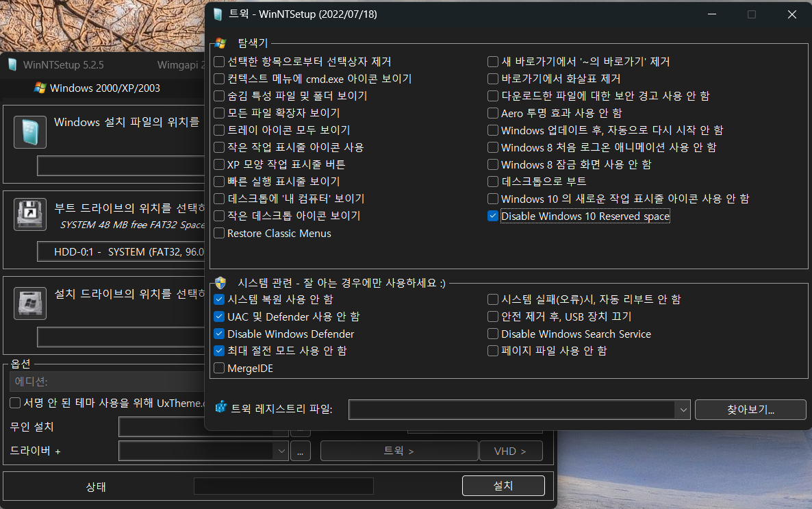Screen dimensions: 812x509
Task: Click the VHD > button
Action: [511, 451]
